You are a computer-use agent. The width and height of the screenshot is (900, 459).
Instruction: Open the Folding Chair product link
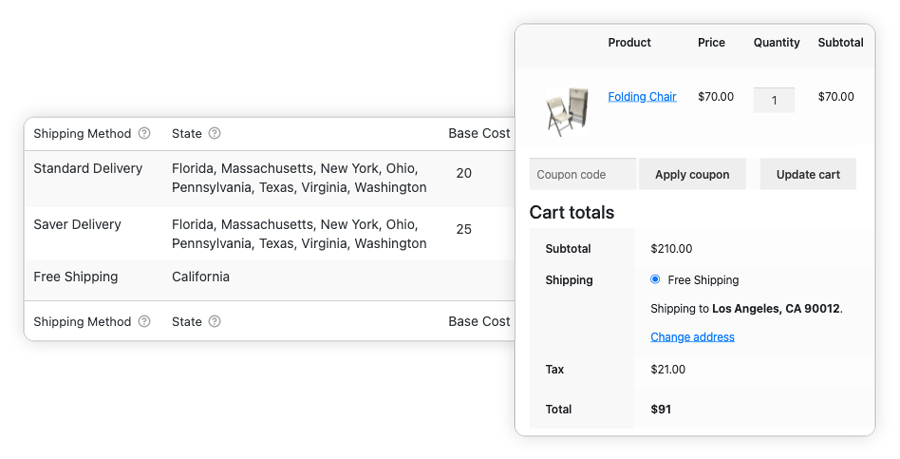[x=642, y=97]
